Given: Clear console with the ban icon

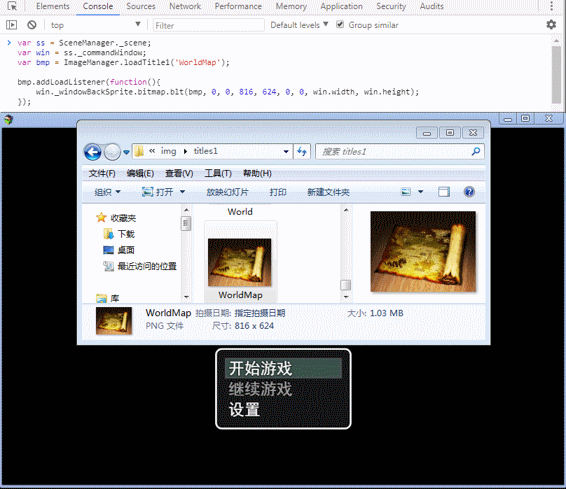Looking at the screenshot, I should [x=32, y=25].
